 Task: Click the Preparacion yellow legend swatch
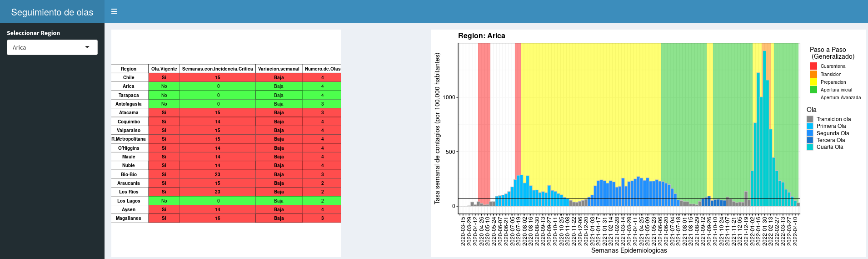point(813,82)
